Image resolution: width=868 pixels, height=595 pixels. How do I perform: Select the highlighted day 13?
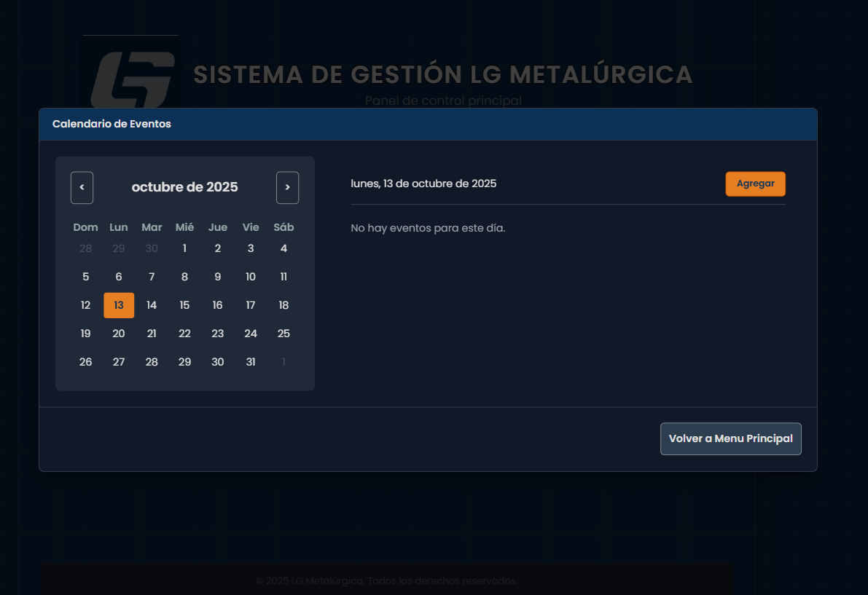pos(119,305)
